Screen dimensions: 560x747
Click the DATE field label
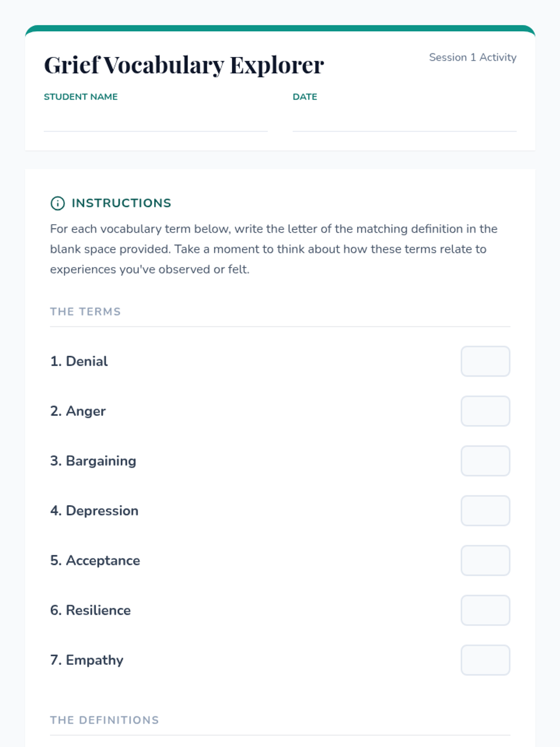[x=305, y=97]
